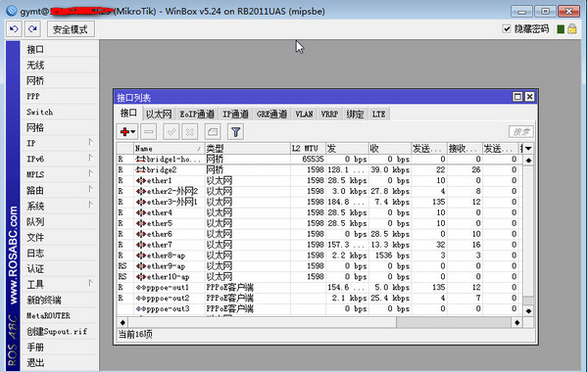588x372 pixels.
Task: Expand the 路由 routing submenu
Action: 60,190
